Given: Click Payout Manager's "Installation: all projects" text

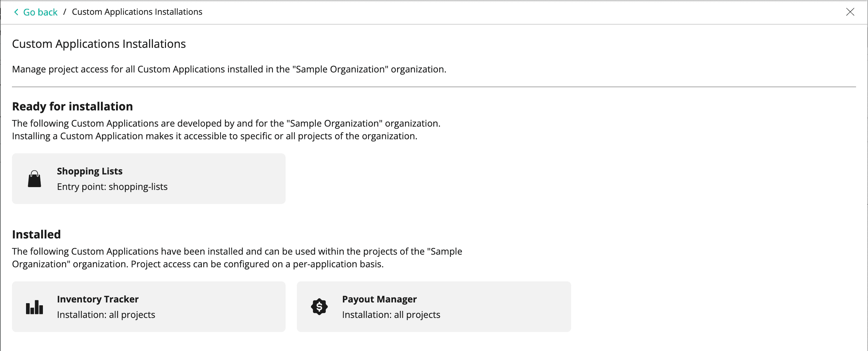Looking at the screenshot, I should pyautogui.click(x=391, y=315).
